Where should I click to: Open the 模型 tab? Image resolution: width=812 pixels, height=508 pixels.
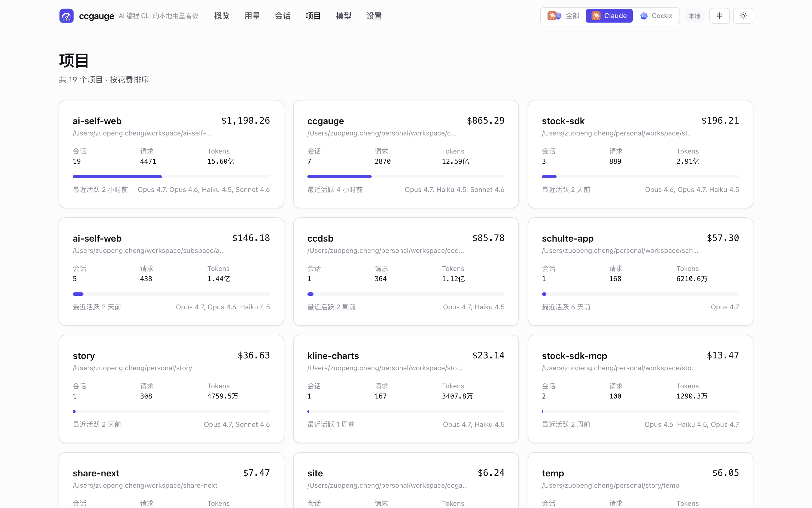click(x=344, y=16)
